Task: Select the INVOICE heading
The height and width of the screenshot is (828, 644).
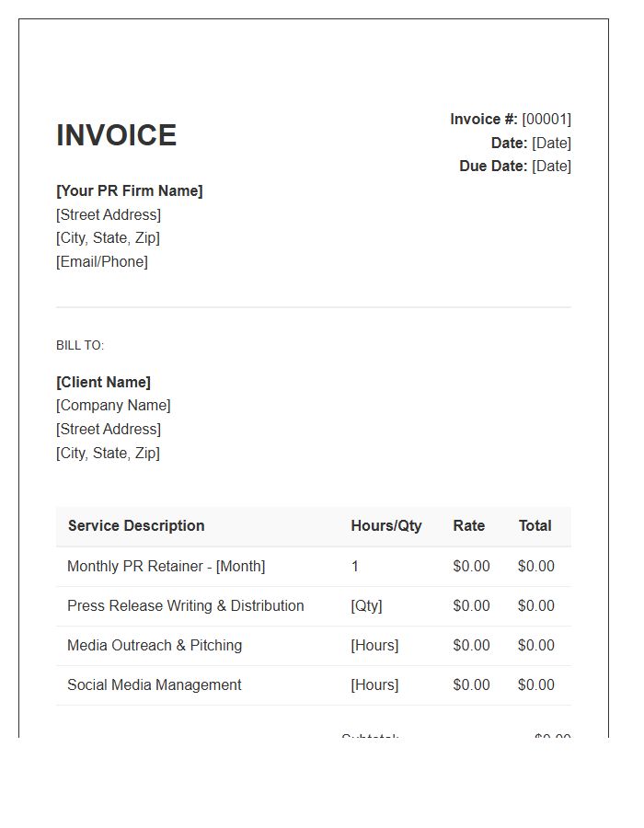Action: click(116, 135)
